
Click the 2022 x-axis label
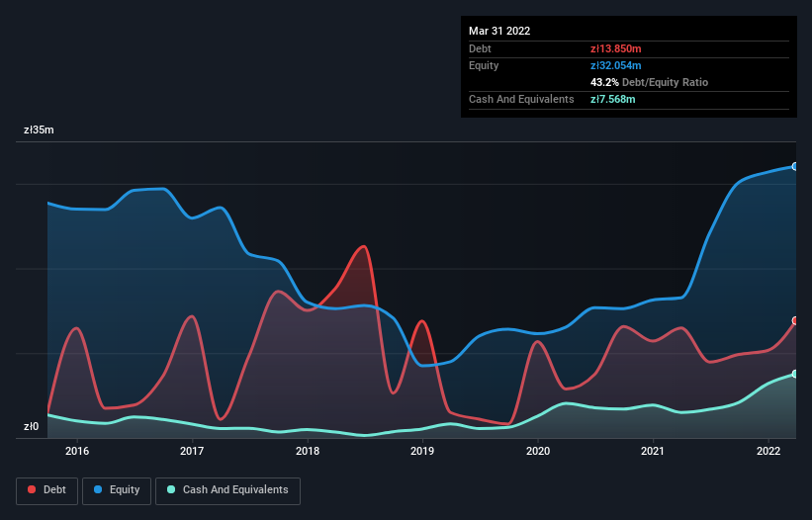[768, 451]
